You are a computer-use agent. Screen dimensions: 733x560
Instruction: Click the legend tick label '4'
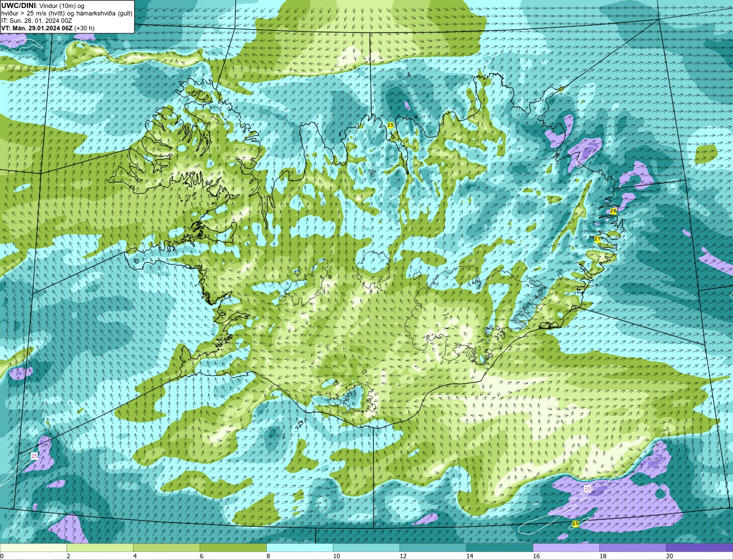point(135,556)
